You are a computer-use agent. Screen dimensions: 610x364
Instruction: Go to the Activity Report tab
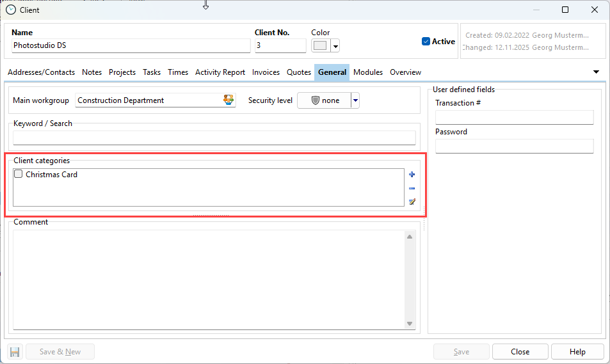click(220, 72)
